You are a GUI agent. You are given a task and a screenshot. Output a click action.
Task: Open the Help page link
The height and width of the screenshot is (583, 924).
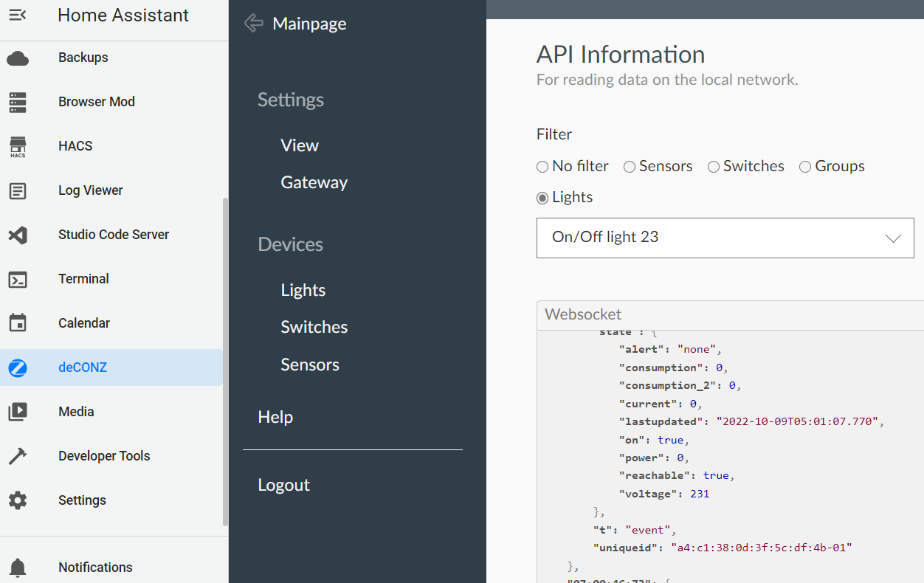click(x=275, y=417)
